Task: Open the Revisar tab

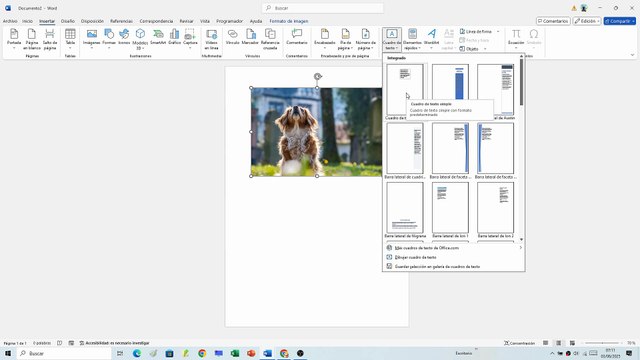Action: [x=187, y=21]
